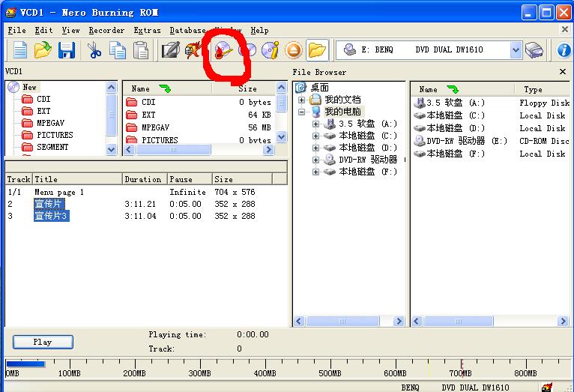The image size is (574, 392).
Task: Paste with the clipboard toolbar icon
Action: pyautogui.click(x=141, y=49)
